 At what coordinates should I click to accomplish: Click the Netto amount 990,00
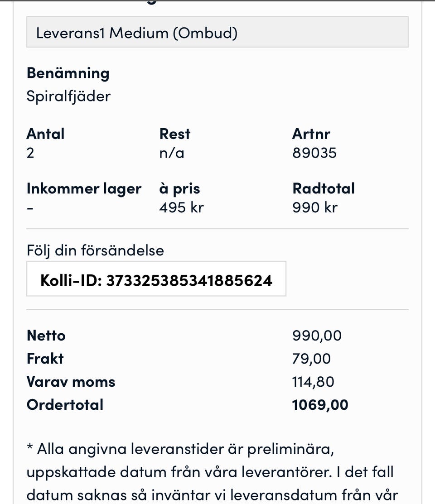pos(317,336)
